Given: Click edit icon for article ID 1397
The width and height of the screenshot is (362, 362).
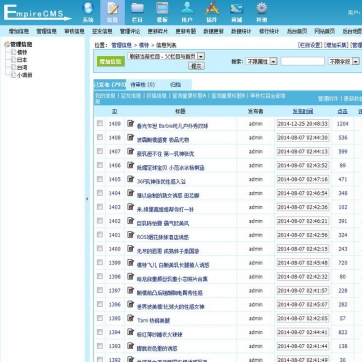Looking at the screenshot, I should (130, 290).
